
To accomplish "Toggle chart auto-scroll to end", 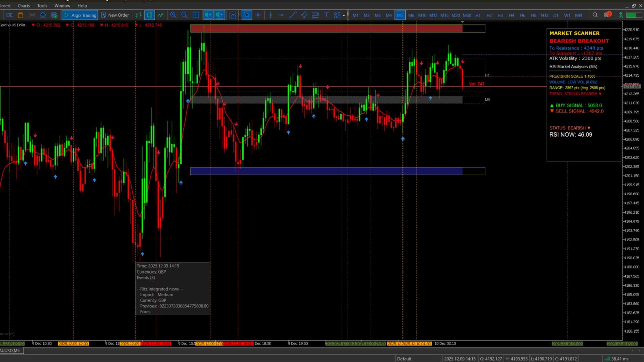I will click(208, 15).
